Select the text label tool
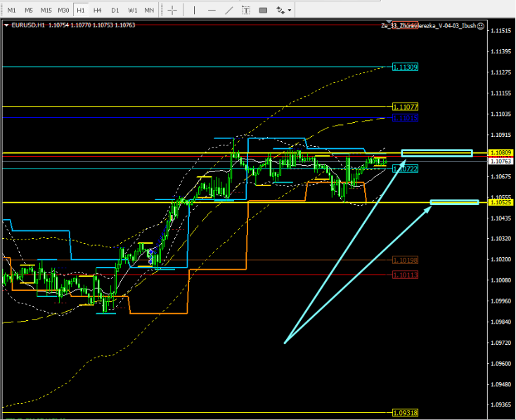This screenshot has height=420, width=516. coord(245,11)
